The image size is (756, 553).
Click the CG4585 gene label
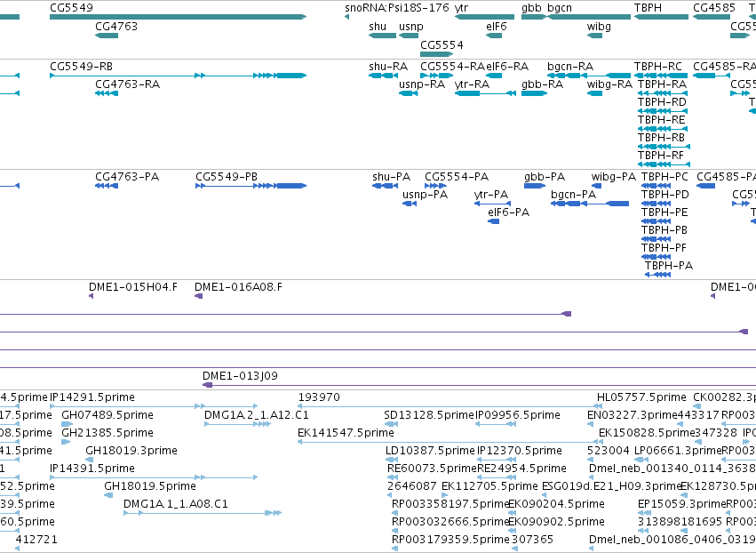[x=714, y=8]
